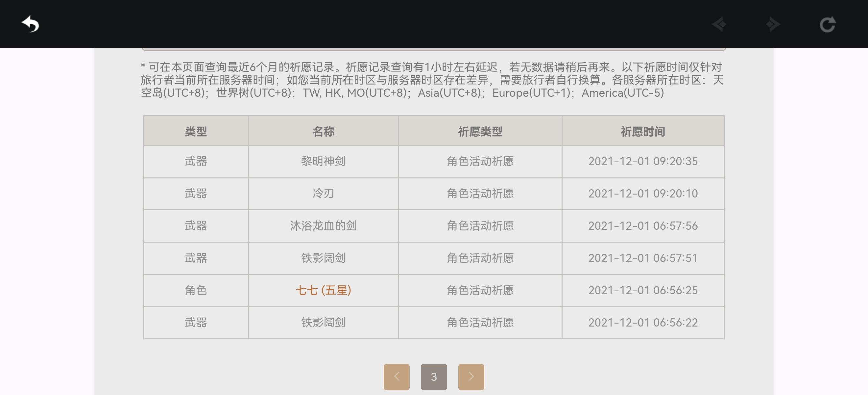
Task: Click the refresh page icon
Action: coord(827,24)
